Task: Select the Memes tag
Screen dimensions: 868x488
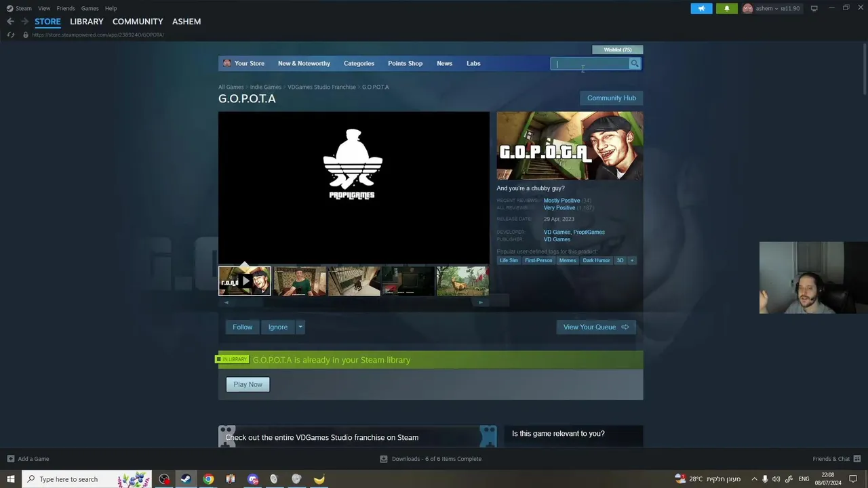Action: coord(568,260)
